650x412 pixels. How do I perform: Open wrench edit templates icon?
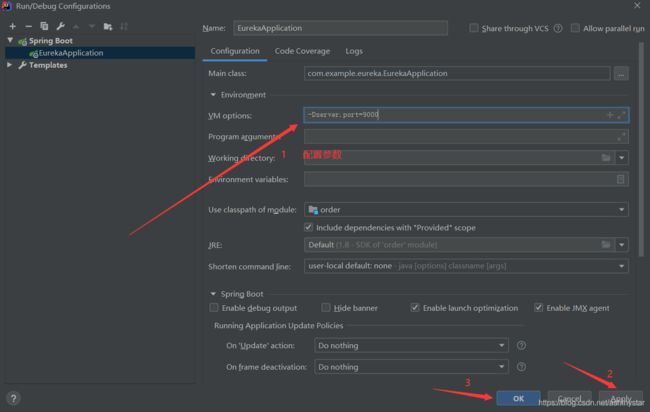pos(60,27)
